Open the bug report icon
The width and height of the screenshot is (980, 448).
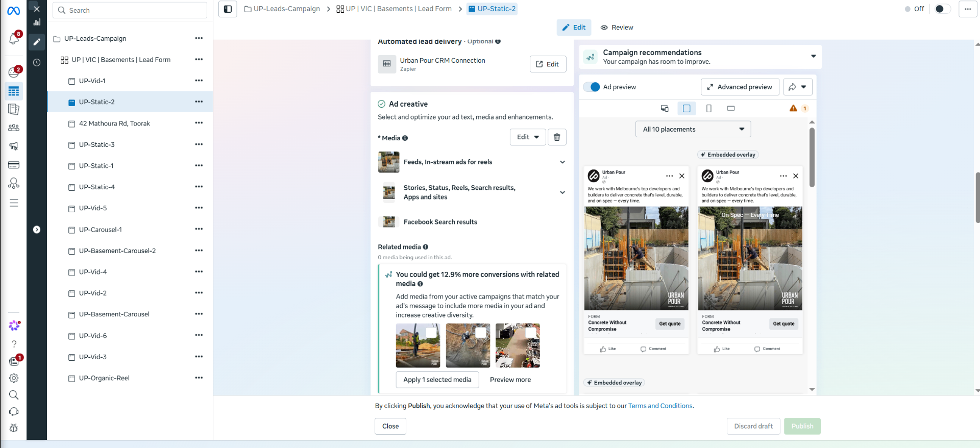coord(14,428)
